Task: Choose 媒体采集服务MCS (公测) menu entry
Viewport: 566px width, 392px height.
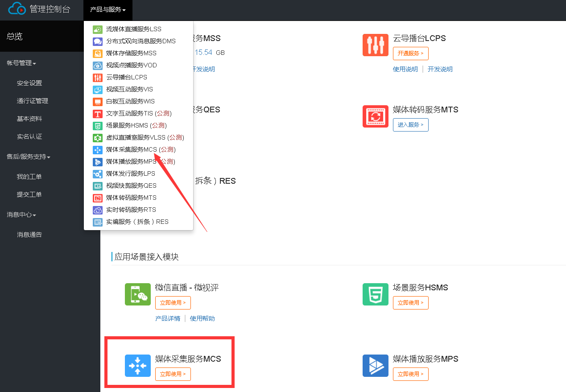Action: click(x=141, y=149)
